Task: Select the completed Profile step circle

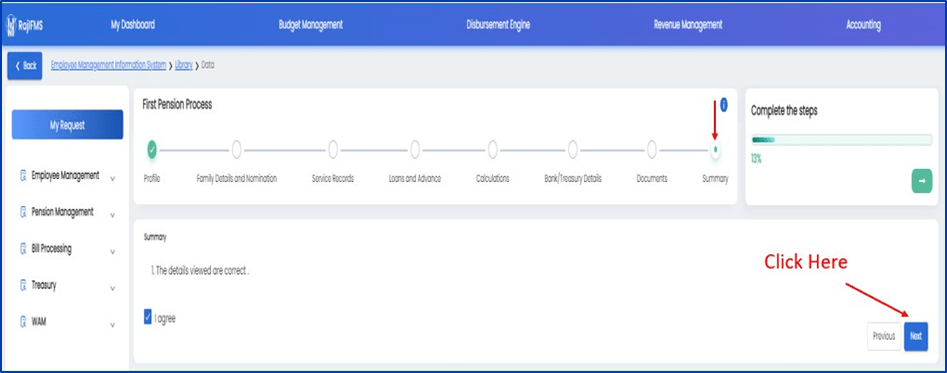Action: [152, 148]
